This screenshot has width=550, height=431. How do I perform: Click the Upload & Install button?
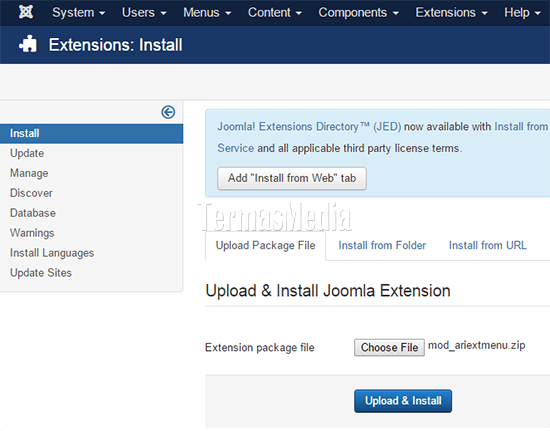pyautogui.click(x=403, y=401)
